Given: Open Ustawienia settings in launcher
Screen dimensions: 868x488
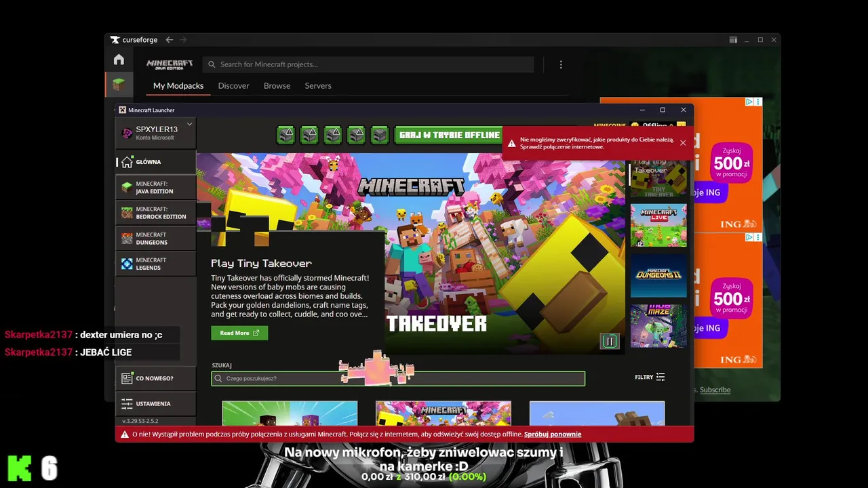Looking at the screenshot, I should [156, 403].
